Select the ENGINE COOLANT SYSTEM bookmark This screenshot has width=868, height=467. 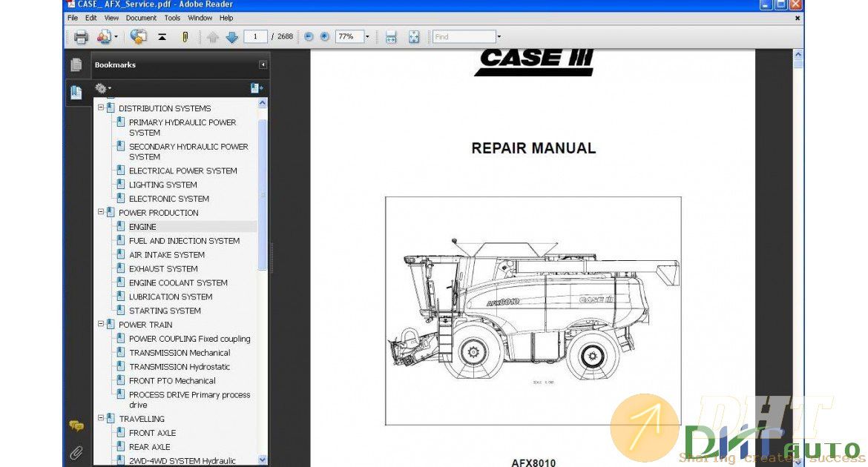(178, 282)
